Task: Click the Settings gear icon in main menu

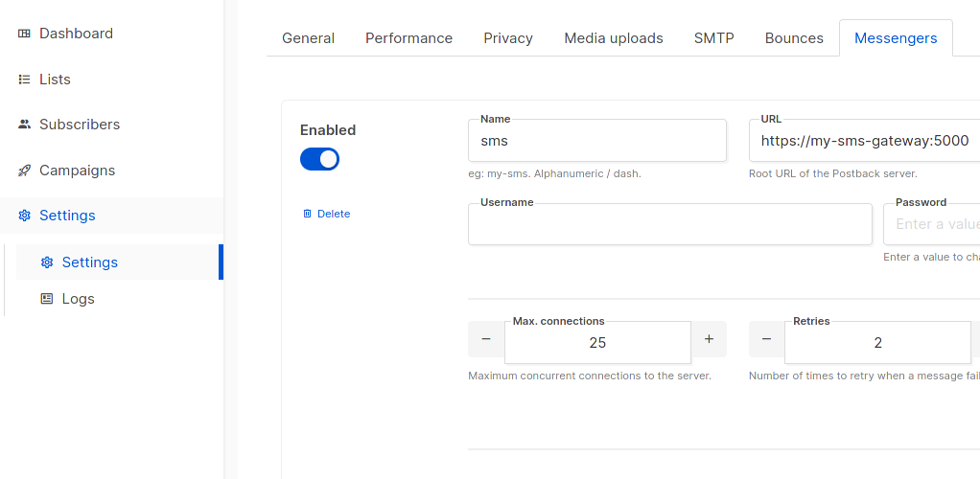Action: [x=25, y=216]
